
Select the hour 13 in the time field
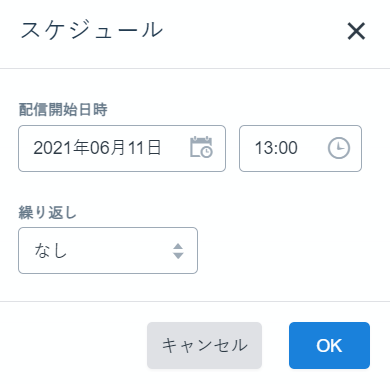[263, 148]
